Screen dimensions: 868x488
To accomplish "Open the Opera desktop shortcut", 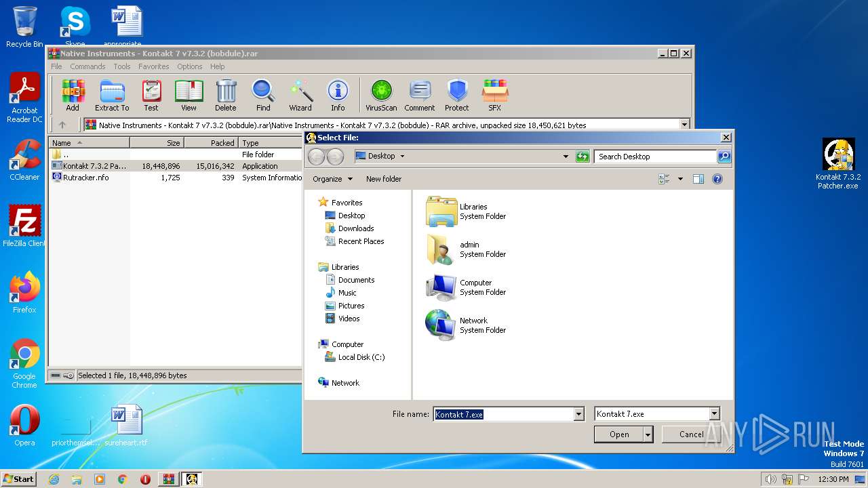I will tap(24, 426).
